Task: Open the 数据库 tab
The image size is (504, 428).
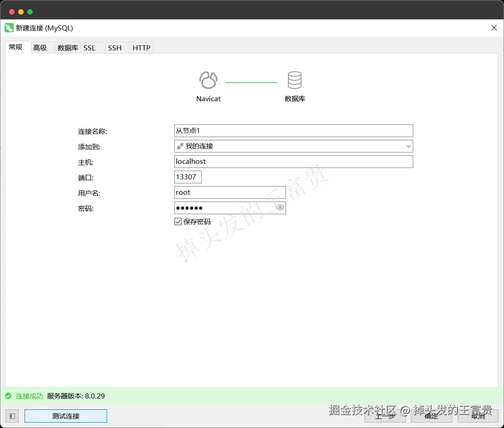Action: (68, 48)
